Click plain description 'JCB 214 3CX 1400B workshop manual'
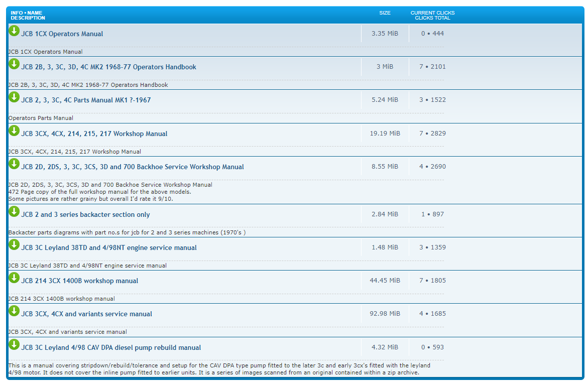The height and width of the screenshot is (383, 588). 61,299
